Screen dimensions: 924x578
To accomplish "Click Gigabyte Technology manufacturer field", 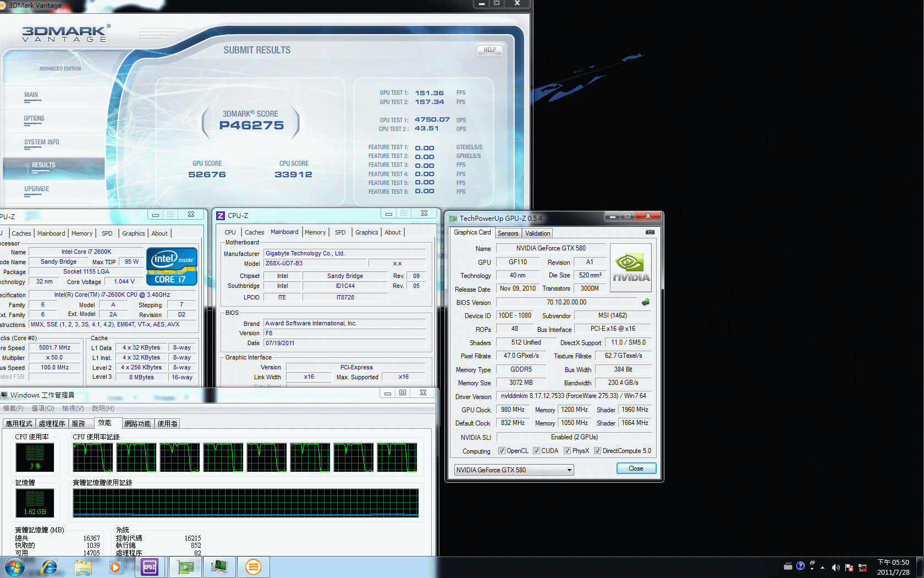I will click(x=344, y=254).
